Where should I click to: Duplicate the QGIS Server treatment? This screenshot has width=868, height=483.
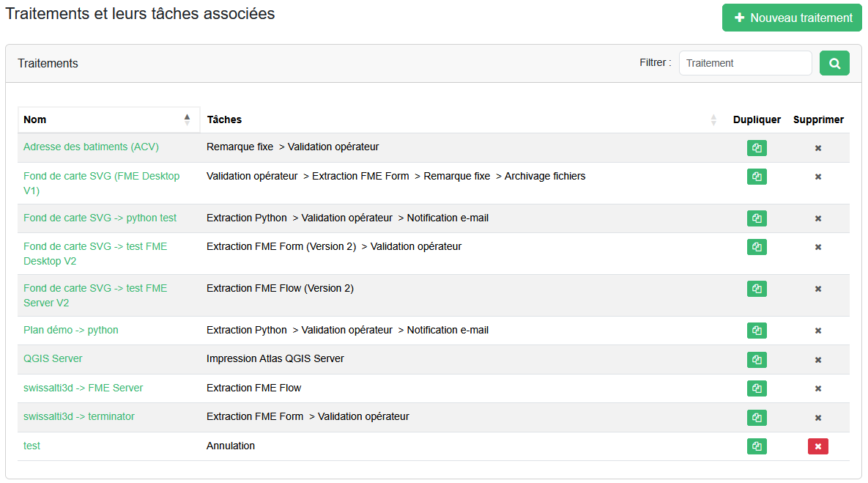click(x=757, y=359)
